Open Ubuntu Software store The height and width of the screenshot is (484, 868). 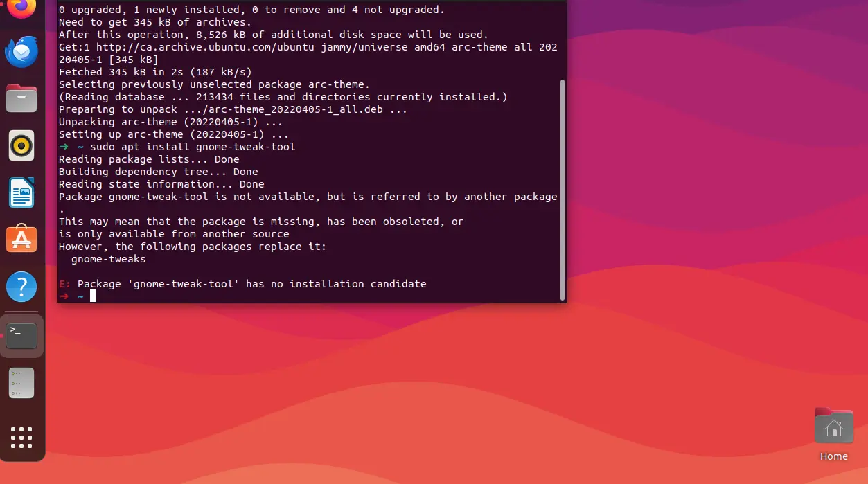pos(21,239)
